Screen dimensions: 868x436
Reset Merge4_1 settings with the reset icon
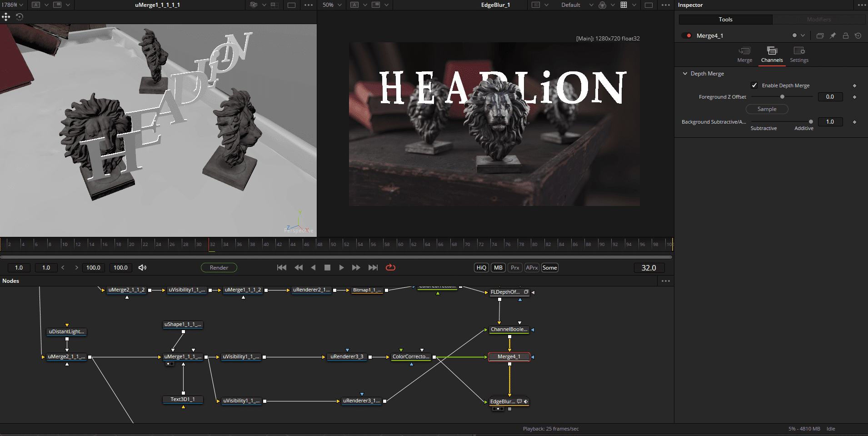[858, 36]
